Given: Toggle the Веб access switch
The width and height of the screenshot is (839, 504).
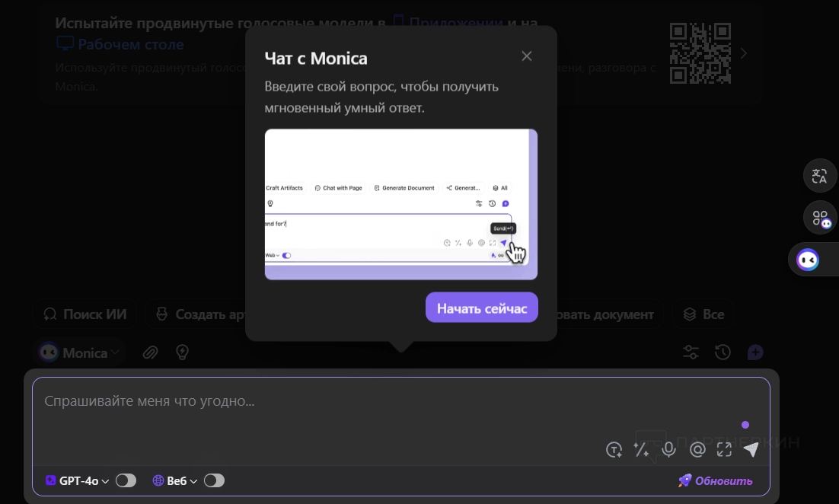Looking at the screenshot, I should click(214, 481).
